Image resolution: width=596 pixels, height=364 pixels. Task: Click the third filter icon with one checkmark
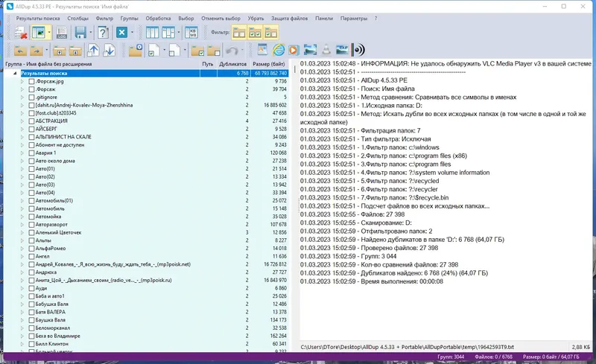tap(270, 33)
